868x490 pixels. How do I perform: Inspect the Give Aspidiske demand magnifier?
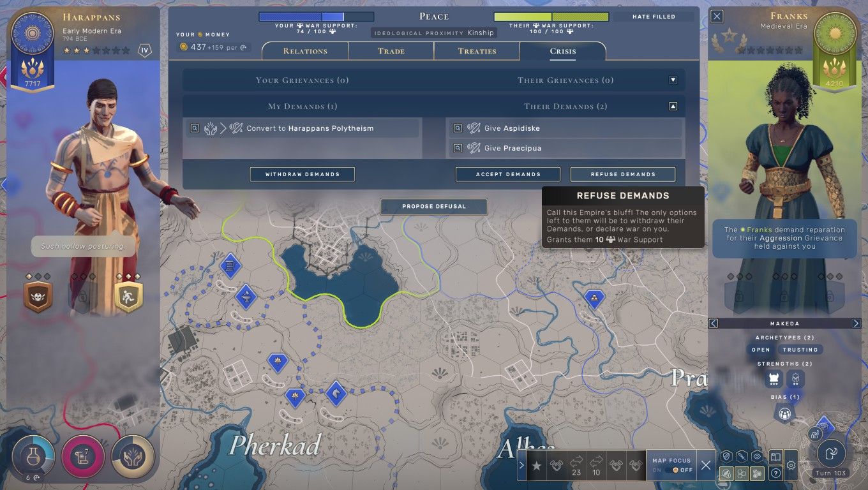click(x=458, y=128)
